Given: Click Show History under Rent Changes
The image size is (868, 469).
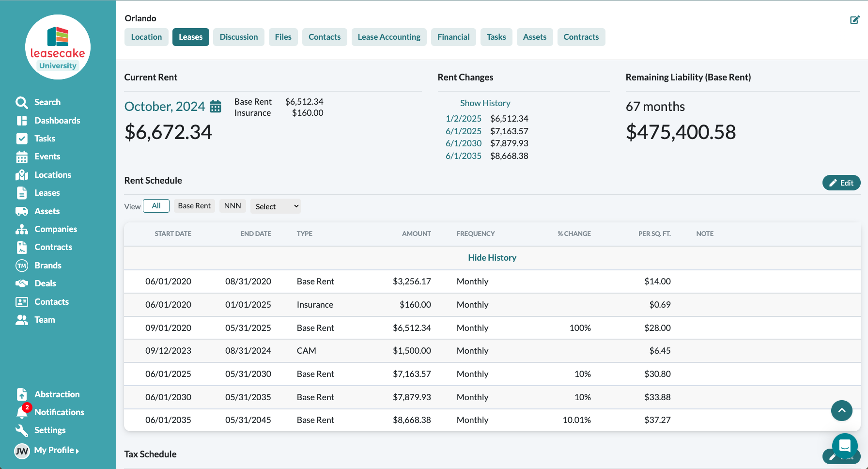Looking at the screenshot, I should tap(485, 103).
